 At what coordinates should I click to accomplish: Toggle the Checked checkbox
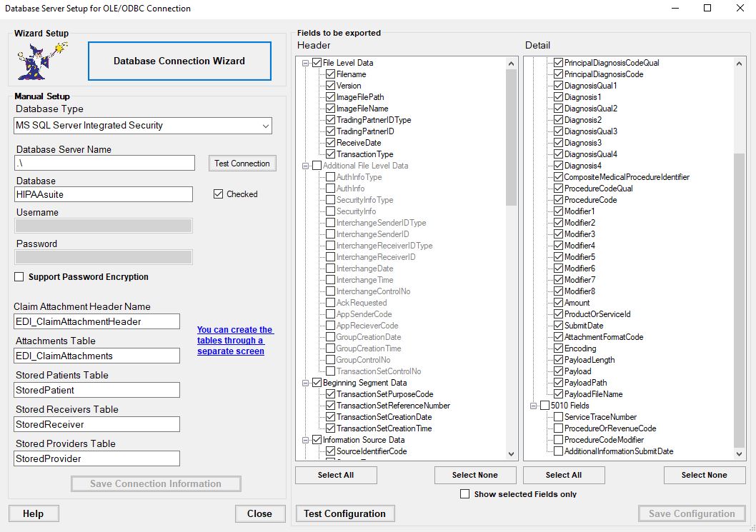pos(219,194)
